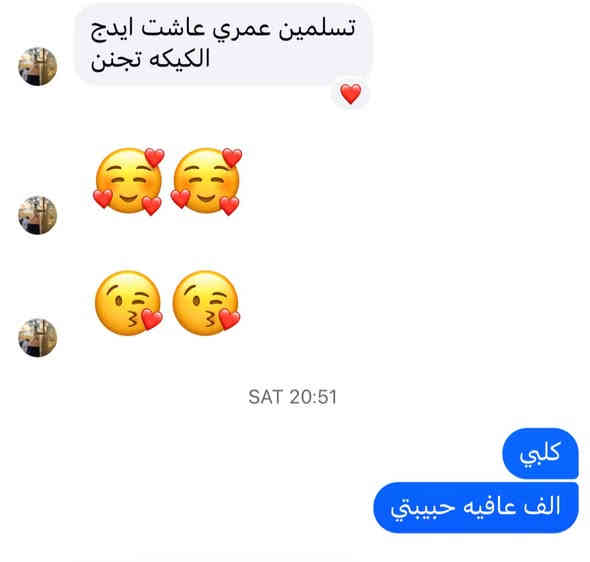Tap the word "تسلمين" in the received message
The height and width of the screenshot is (562, 590).
[x=317, y=29]
